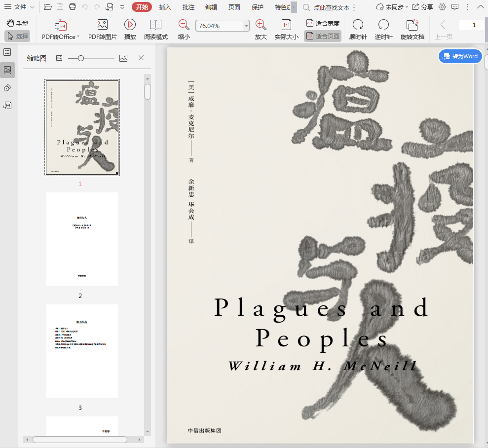The width and height of the screenshot is (488, 448).
Task: Toggle the 适合页面 fit page option
Action: 323,36
